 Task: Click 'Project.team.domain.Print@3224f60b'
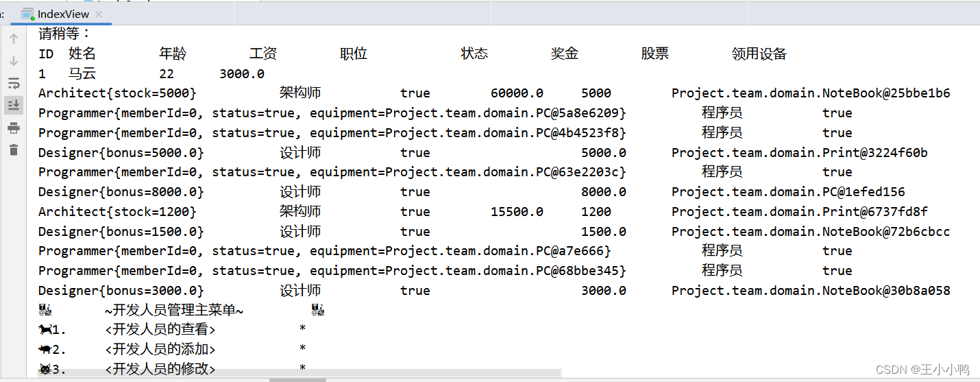tap(800, 153)
